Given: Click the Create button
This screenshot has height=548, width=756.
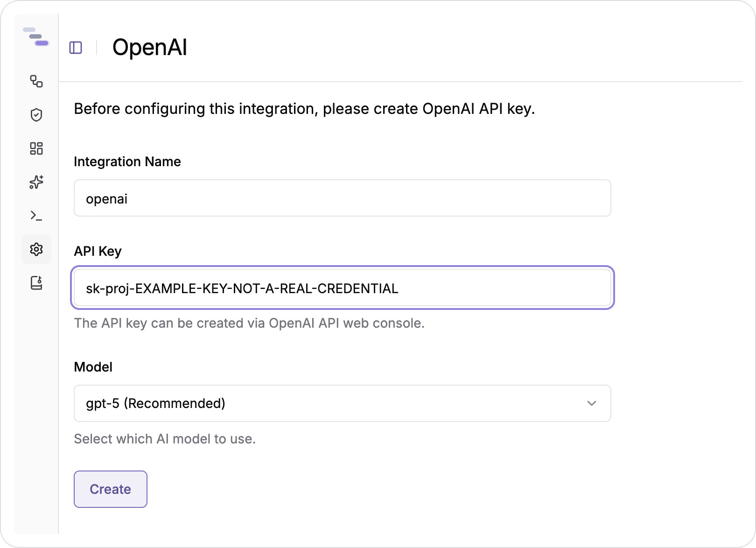Looking at the screenshot, I should tap(111, 489).
